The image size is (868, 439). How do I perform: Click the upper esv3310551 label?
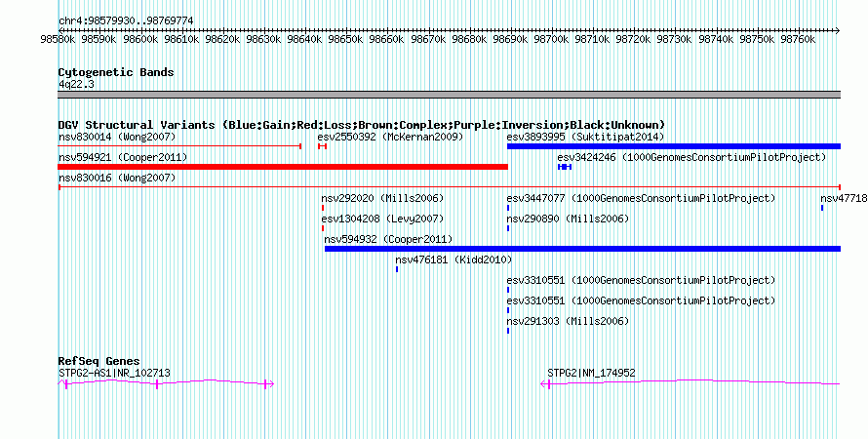coord(641,281)
